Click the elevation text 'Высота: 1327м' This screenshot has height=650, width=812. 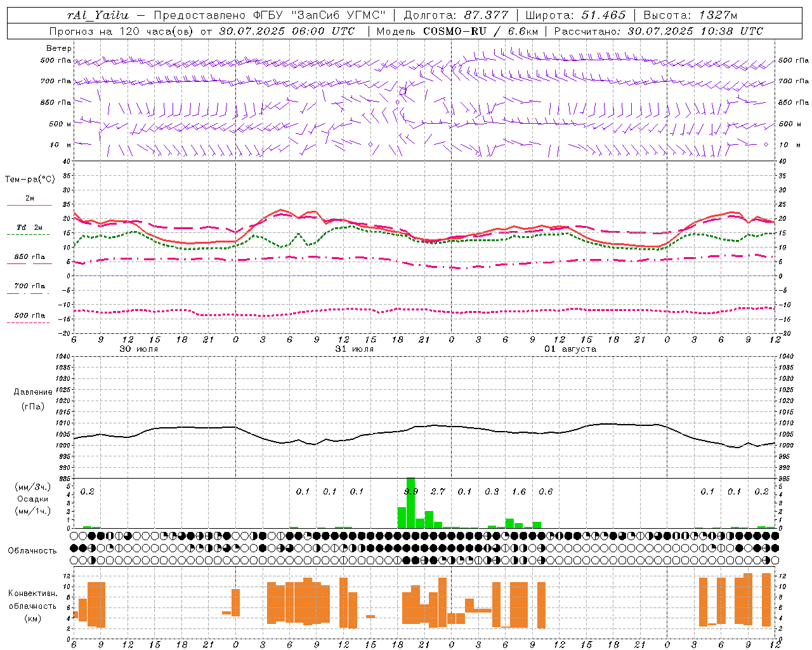690,15
